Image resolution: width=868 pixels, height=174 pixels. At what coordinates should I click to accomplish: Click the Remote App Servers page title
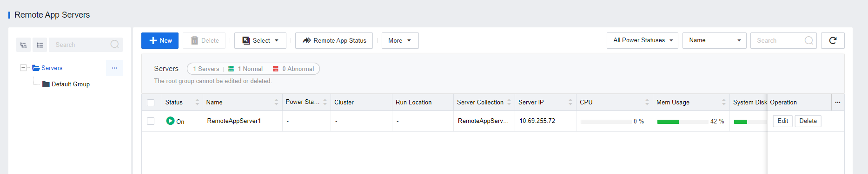pyautogui.click(x=52, y=15)
